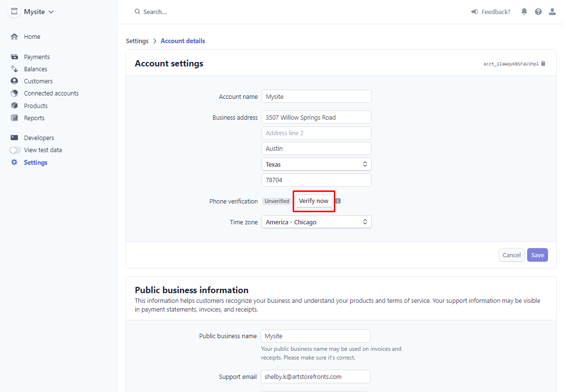Open the Developers section

[38, 138]
